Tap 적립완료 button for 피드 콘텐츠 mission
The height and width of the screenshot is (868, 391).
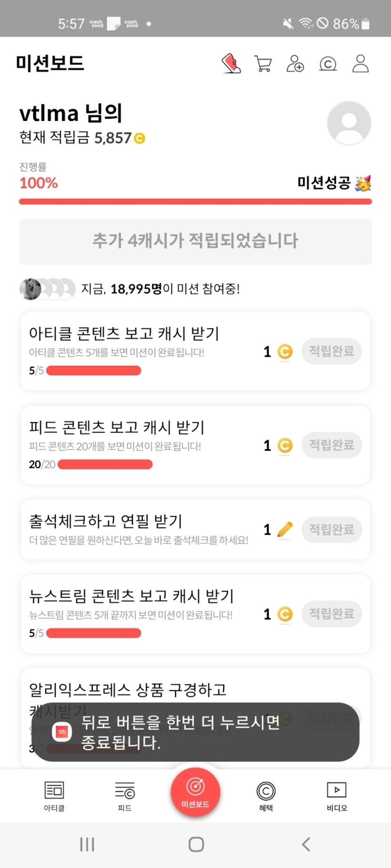pyautogui.click(x=332, y=445)
